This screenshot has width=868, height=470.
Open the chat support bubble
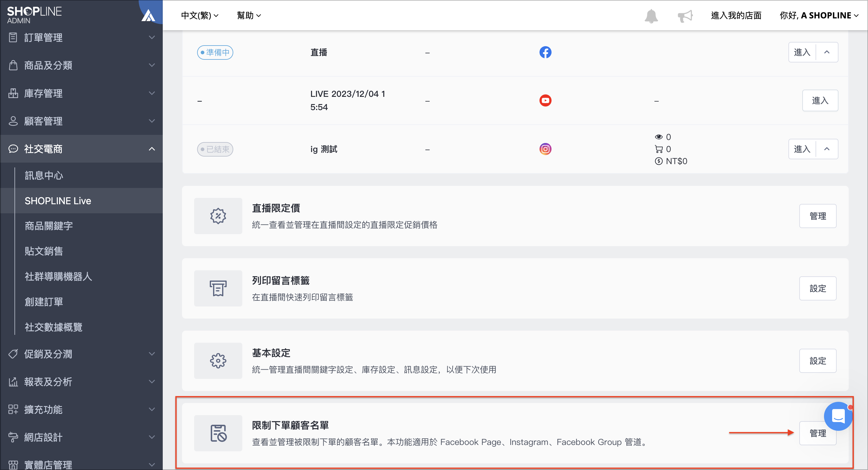[838, 416]
